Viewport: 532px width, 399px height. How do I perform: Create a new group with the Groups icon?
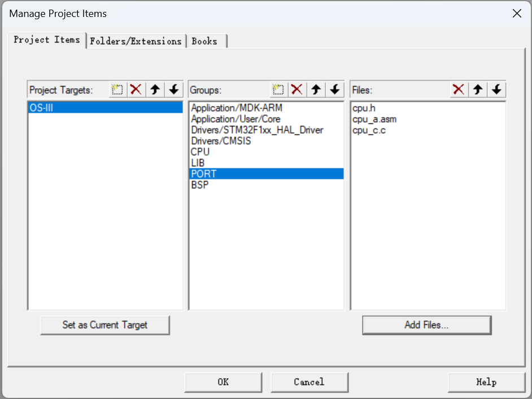click(278, 90)
